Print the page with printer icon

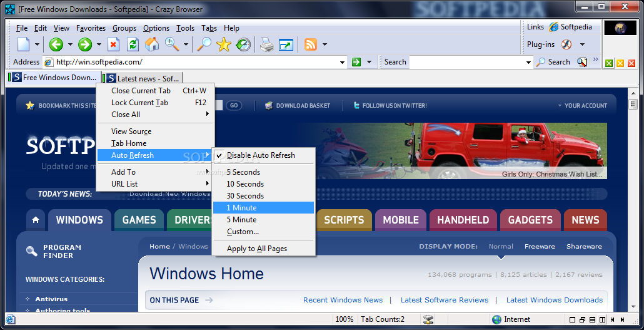pyautogui.click(x=266, y=44)
